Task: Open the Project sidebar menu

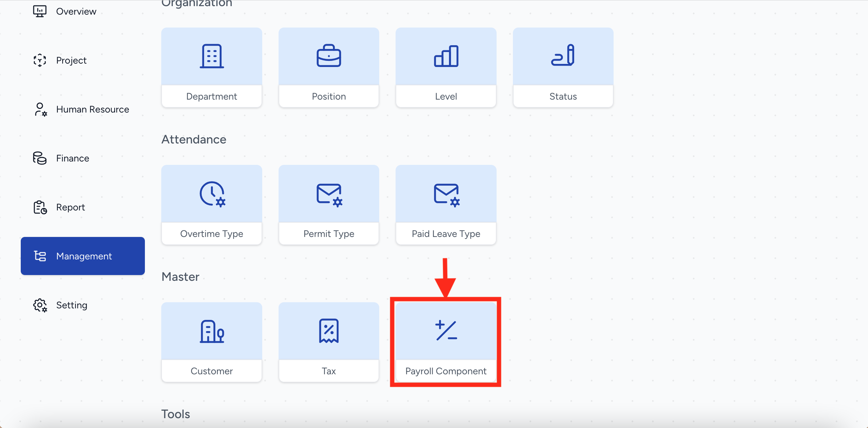Action: [x=71, y=61]
